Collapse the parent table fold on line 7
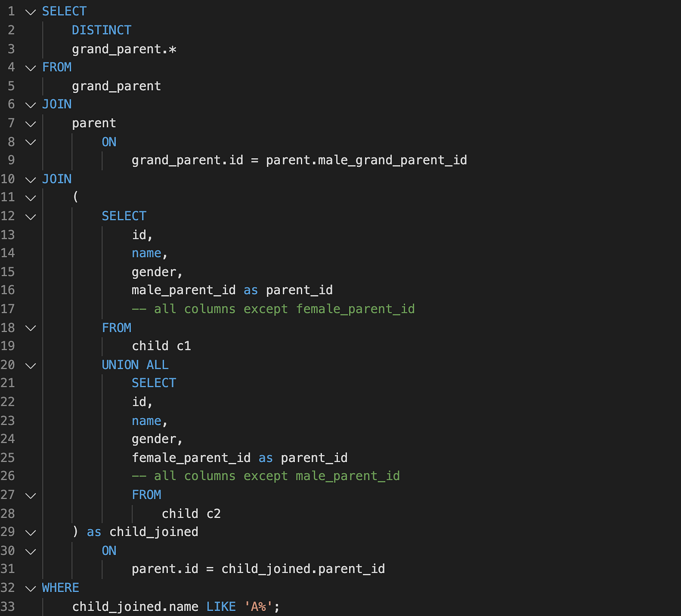Screen dimensions: 681x616 30,124
